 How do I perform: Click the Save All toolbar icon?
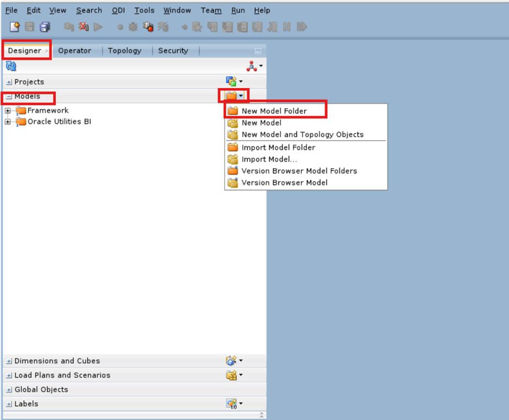[x=44, y=26]
